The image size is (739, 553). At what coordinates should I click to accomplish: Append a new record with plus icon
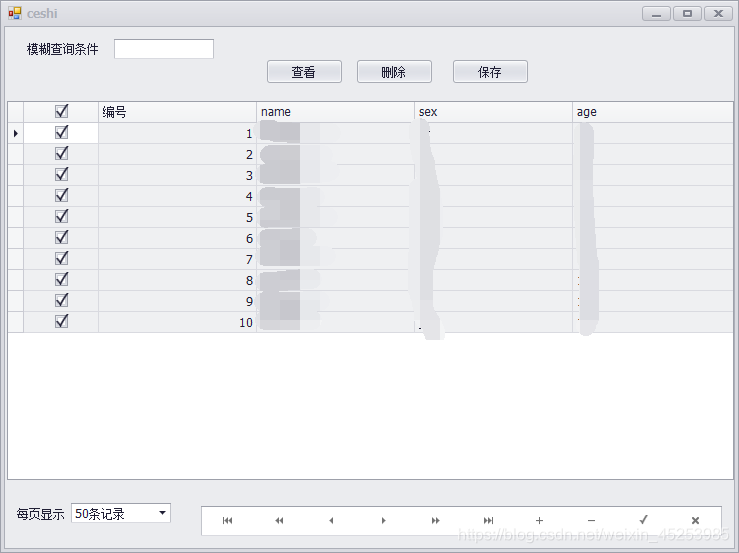tap(540, 520)
